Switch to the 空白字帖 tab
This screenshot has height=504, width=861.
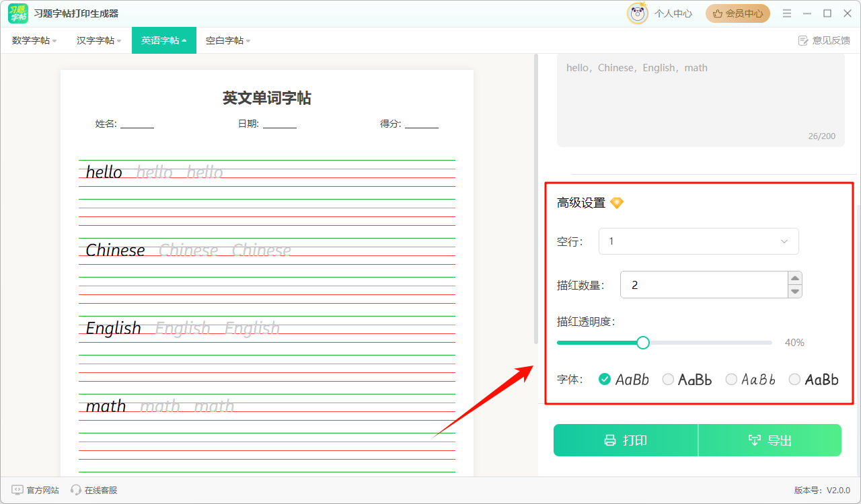(x=228, y=40)
